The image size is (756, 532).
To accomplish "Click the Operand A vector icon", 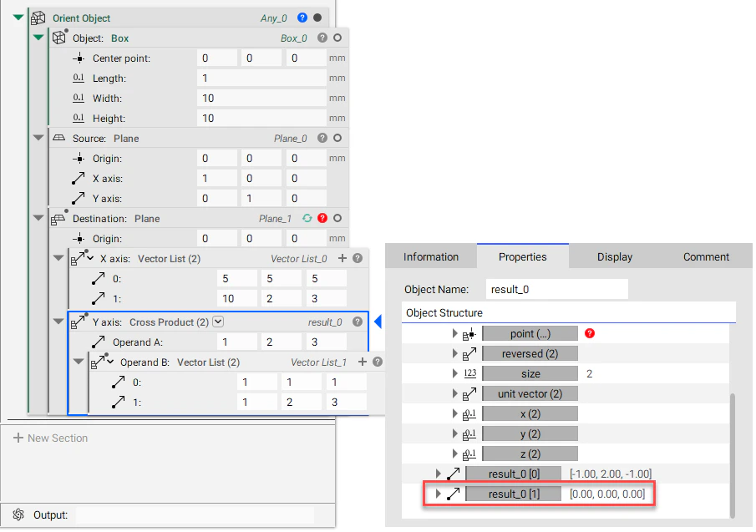I will click(x=98, y=342).
